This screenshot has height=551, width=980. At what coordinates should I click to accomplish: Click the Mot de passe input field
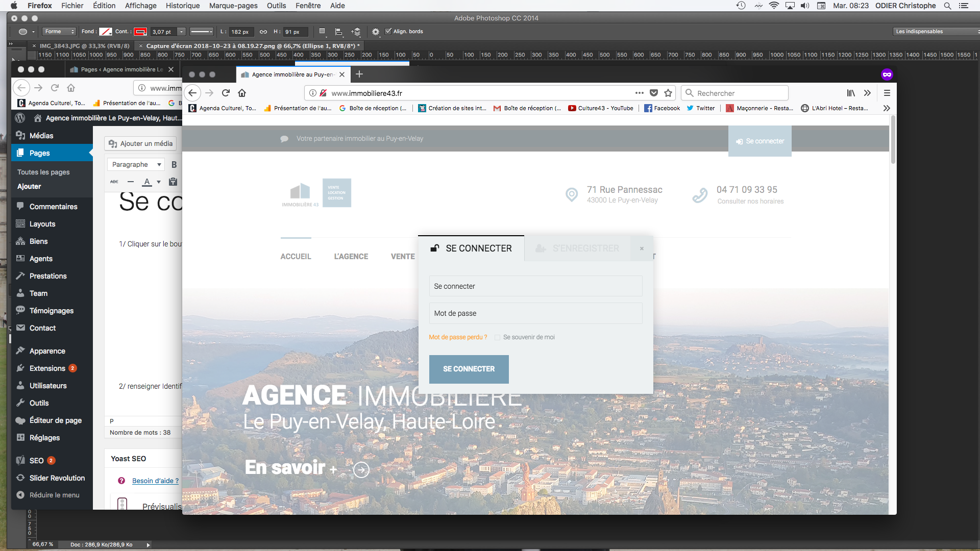tap(535, 313)
